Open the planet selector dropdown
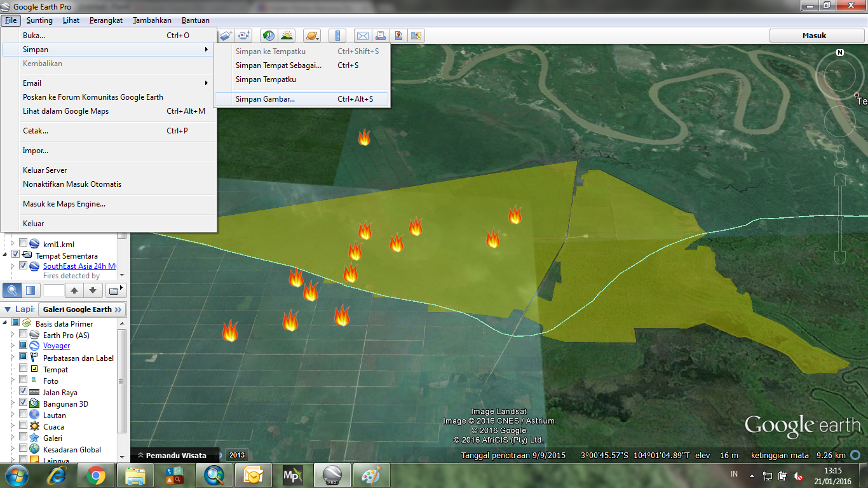 pos(312,36)
